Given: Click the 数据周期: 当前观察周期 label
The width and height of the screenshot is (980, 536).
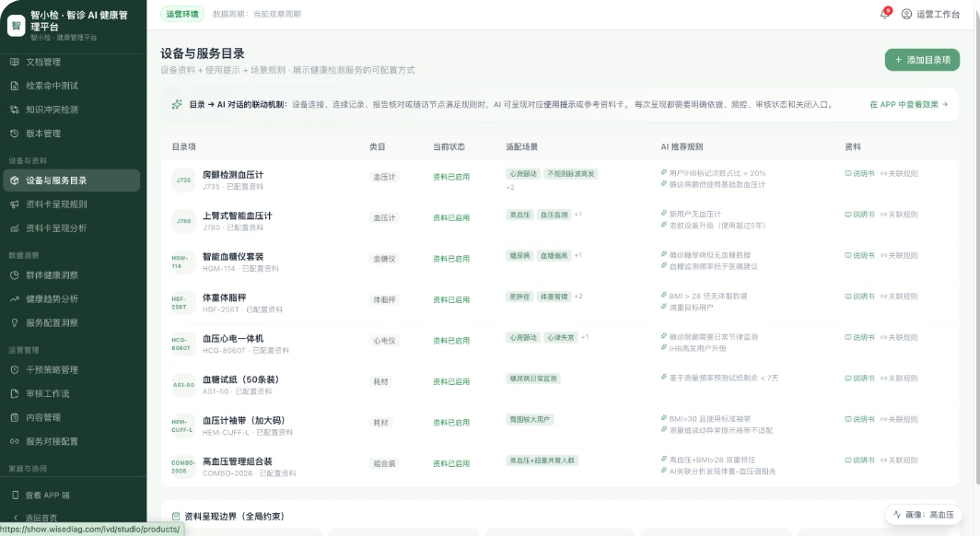Looking at the screenshot, I should pos(257,14).
